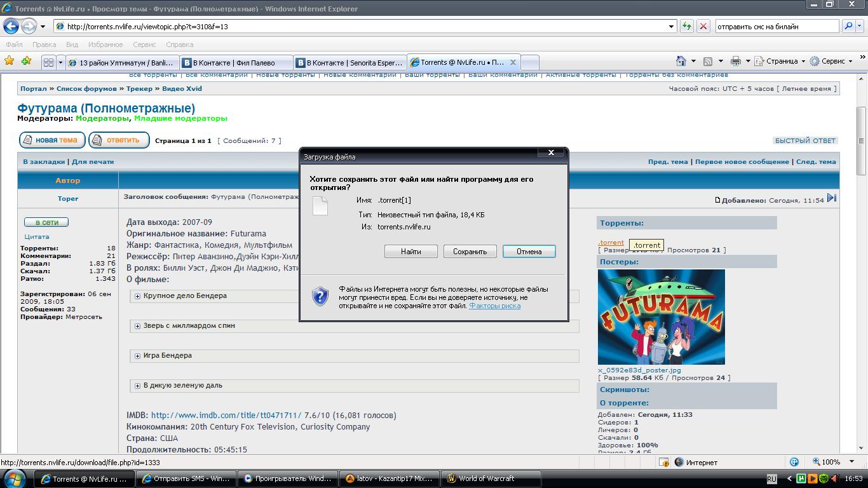Click the empty New Tab button

point(529,62)
